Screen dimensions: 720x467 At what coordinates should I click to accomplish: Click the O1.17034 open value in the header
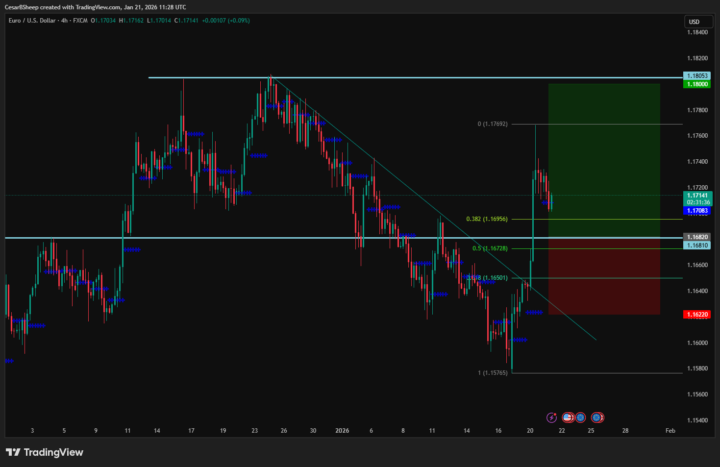point(103,20)
